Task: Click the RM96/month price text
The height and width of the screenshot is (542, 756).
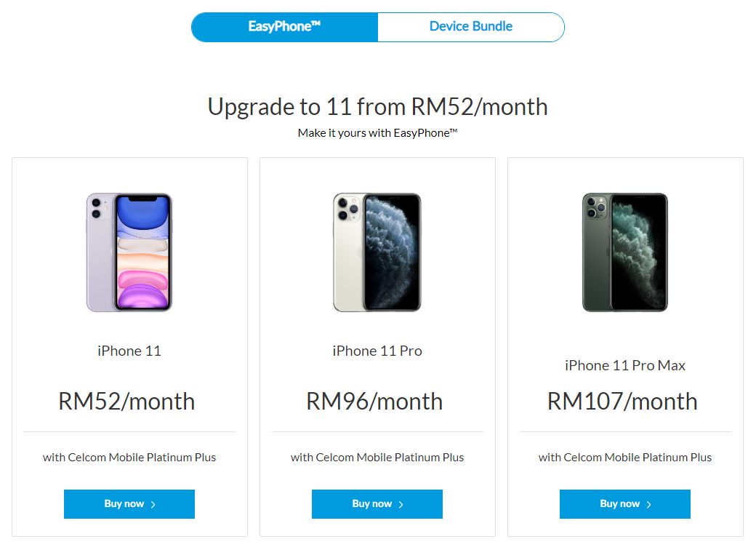Action: pos(374,402)
